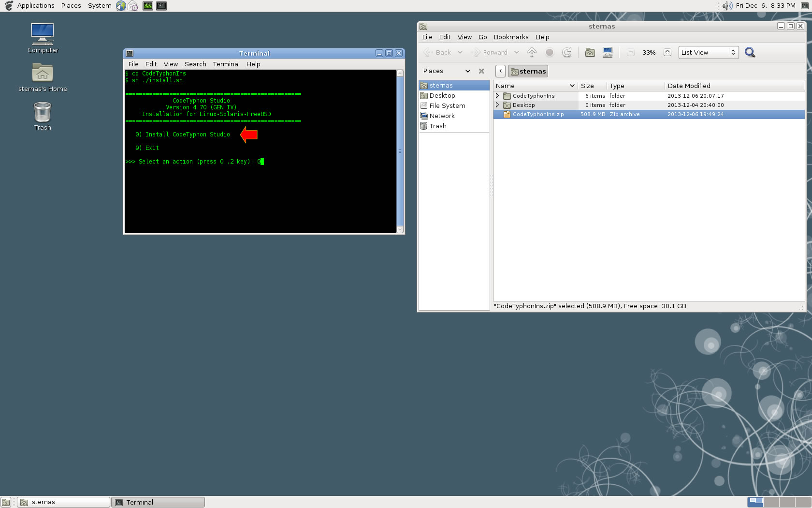Viewport: 812px width, 508px height.
Task: Launch terminal from top panel icon
Action: point(161,6)
